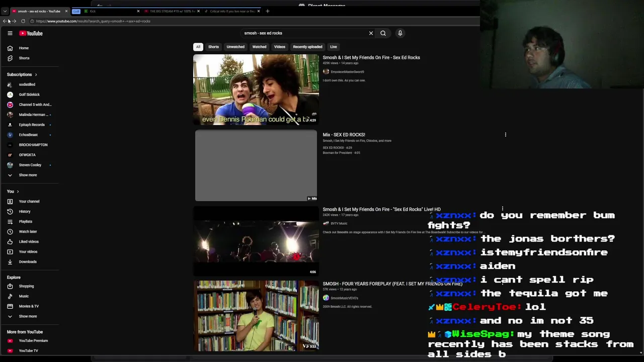
Task: Go to YouTube home via logo
Action: (x=31, y=33)
